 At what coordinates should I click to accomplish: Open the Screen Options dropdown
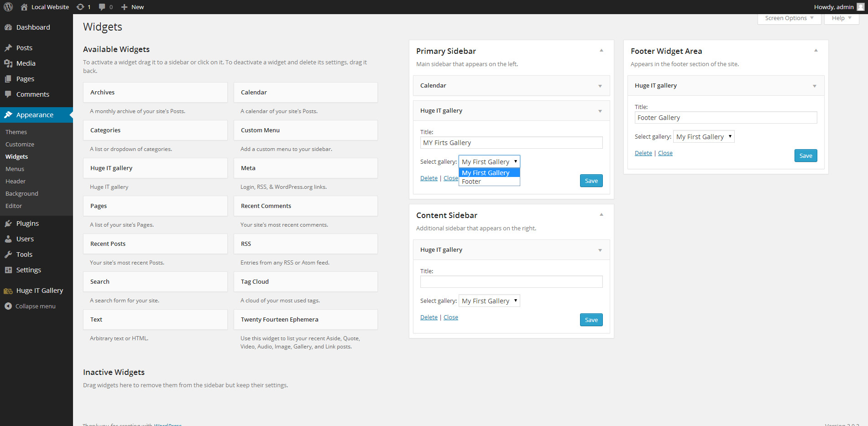[x=789, y=18]
